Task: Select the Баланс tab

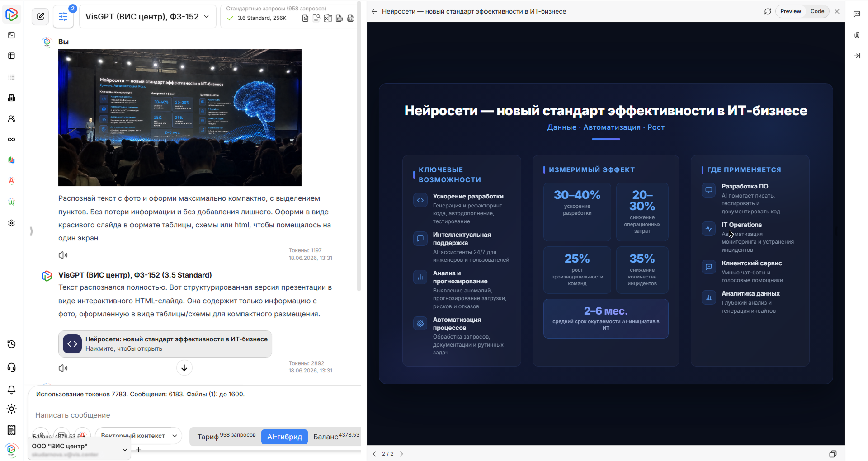Action: (336, 437)
